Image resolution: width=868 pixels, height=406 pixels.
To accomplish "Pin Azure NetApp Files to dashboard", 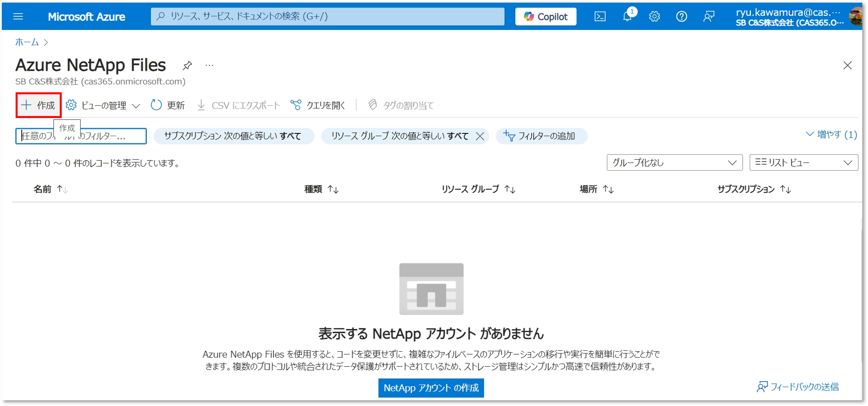I will [x=187, y=66].
